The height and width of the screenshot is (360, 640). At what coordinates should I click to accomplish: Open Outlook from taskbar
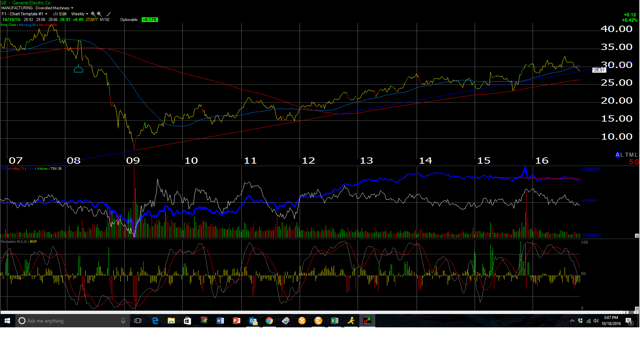[x=253, y=321]
